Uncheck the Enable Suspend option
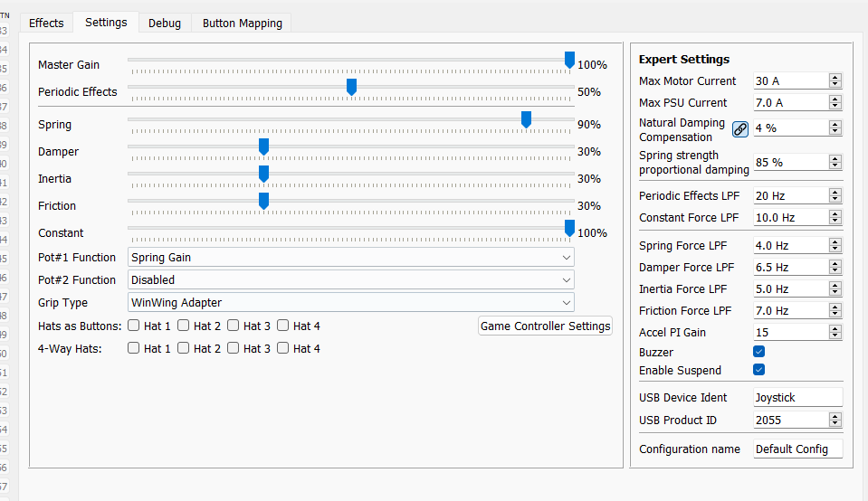The height and width of the screenshot is (501, 868). click(x=759, y=370)
